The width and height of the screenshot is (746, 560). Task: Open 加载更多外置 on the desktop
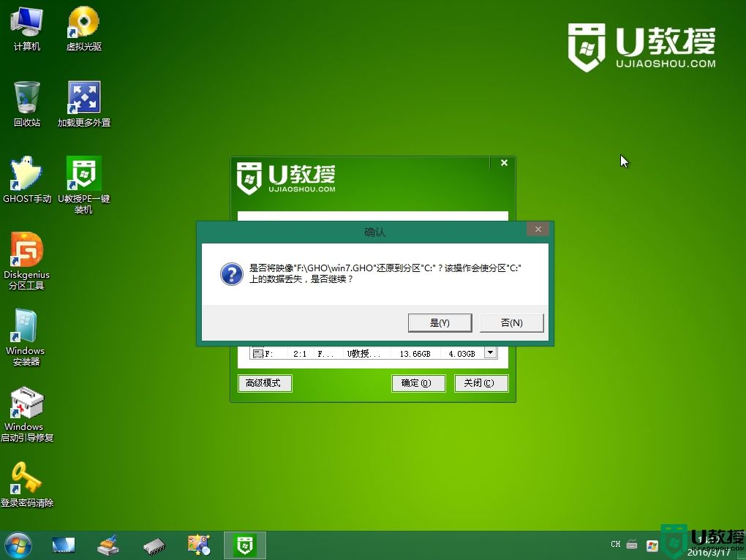click(83, 99)
